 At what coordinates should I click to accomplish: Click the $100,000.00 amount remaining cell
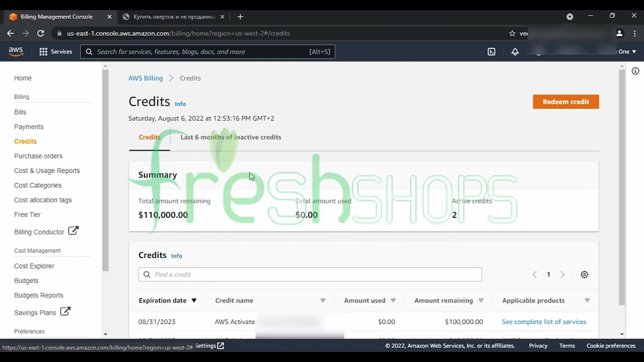(464, 322)
